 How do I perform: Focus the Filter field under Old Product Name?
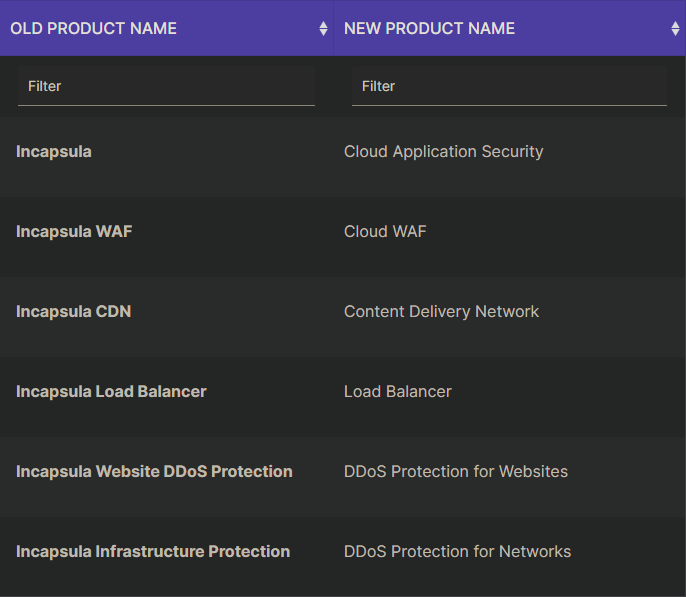tap(166, 87)
